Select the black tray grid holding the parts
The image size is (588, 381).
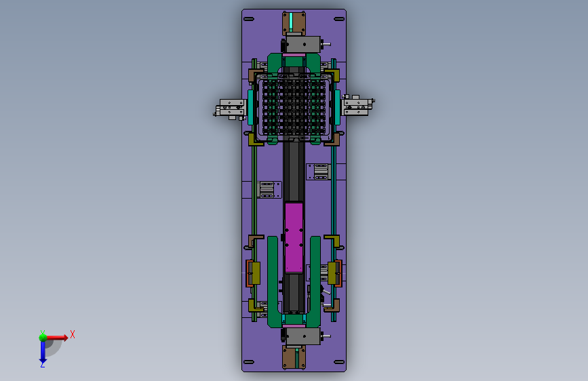[294, 107]
